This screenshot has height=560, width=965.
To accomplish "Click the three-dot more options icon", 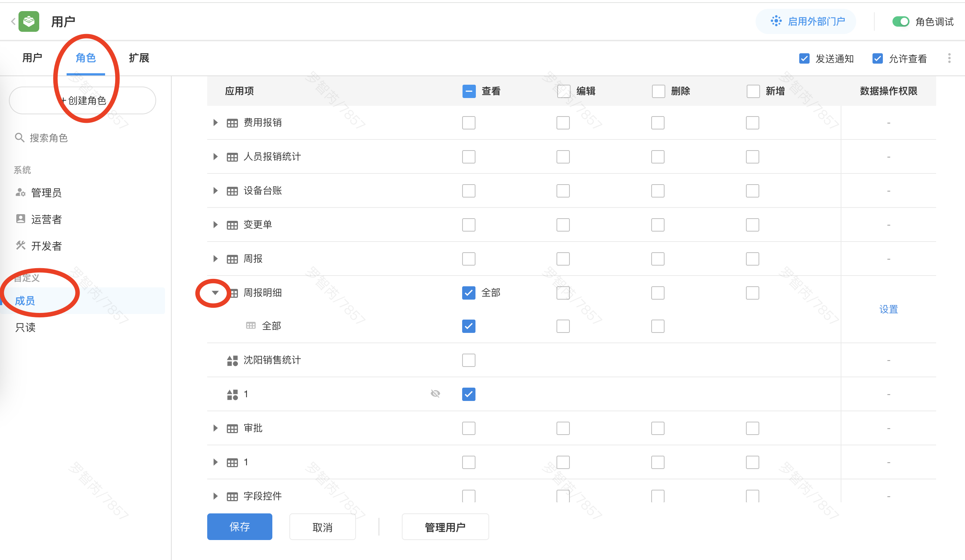I will coord(949,58).
